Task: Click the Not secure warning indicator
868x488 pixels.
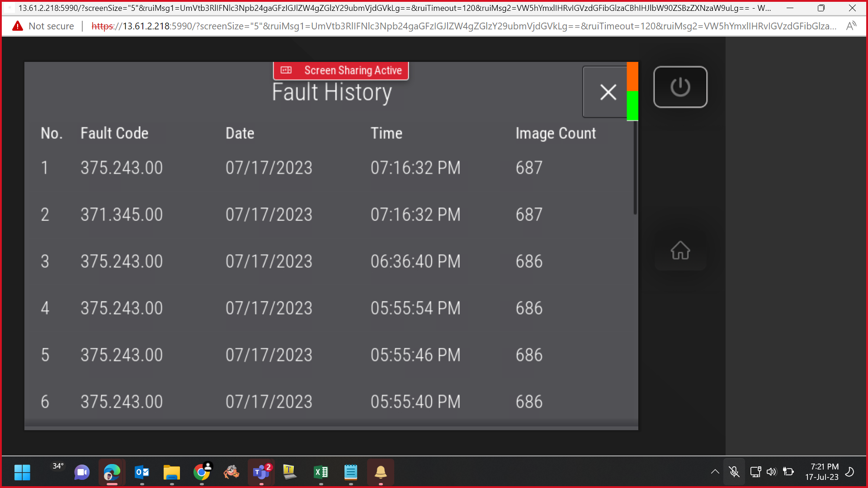Action: (43, 26)
